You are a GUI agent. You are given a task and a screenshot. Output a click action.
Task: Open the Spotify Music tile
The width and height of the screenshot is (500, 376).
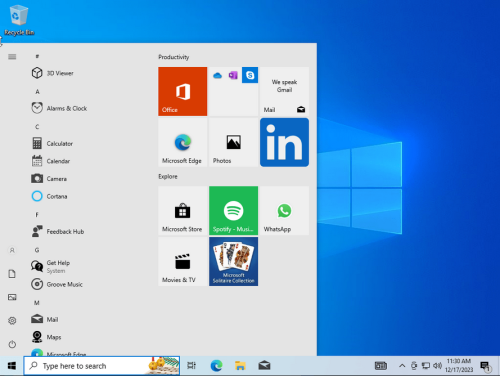233,211
